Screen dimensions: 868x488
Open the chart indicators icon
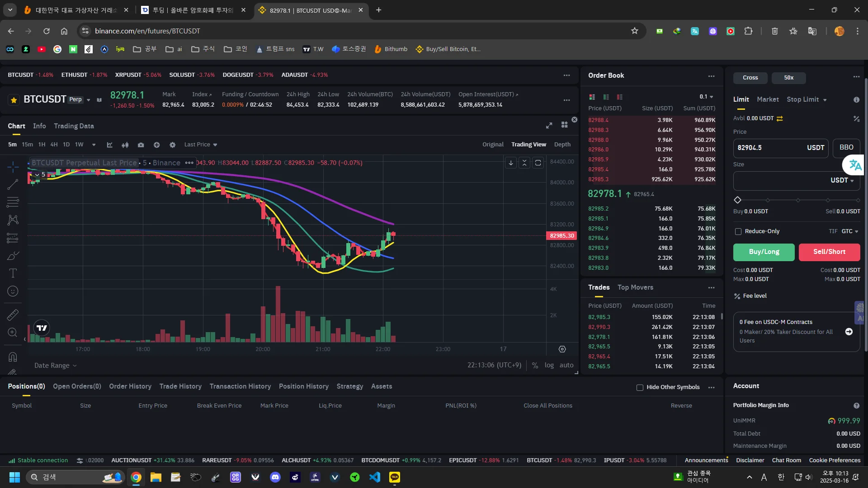click(x=109, y=145)
